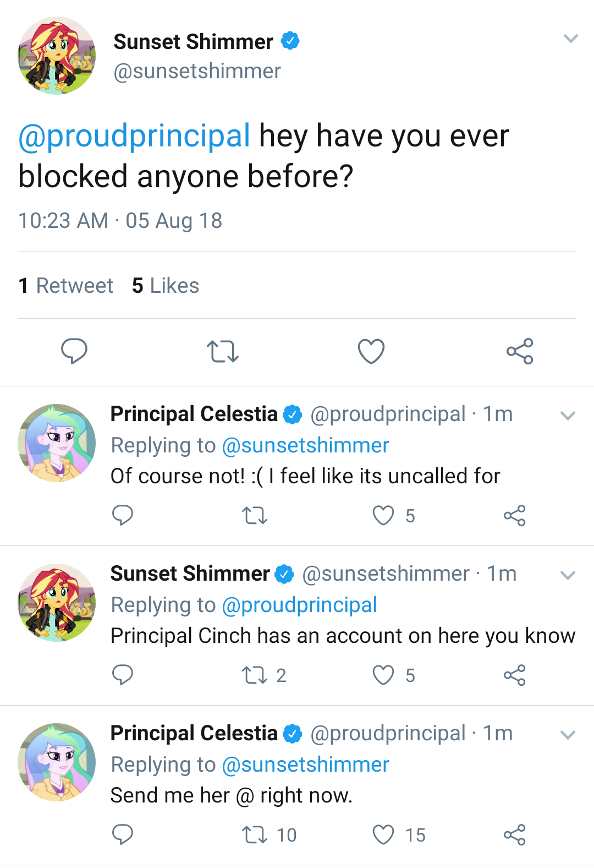The height and width of the screenshot is (868, 594).
Task: Share the "Send me her @" tweet
Action: click(x=515, y=835)
